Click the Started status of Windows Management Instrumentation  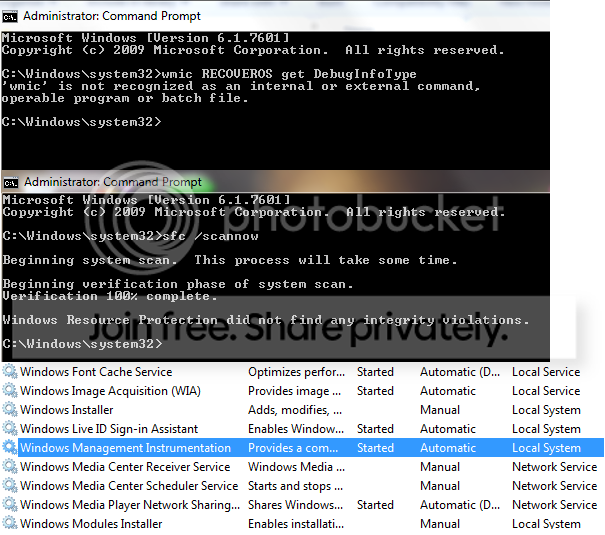point(375,448)
